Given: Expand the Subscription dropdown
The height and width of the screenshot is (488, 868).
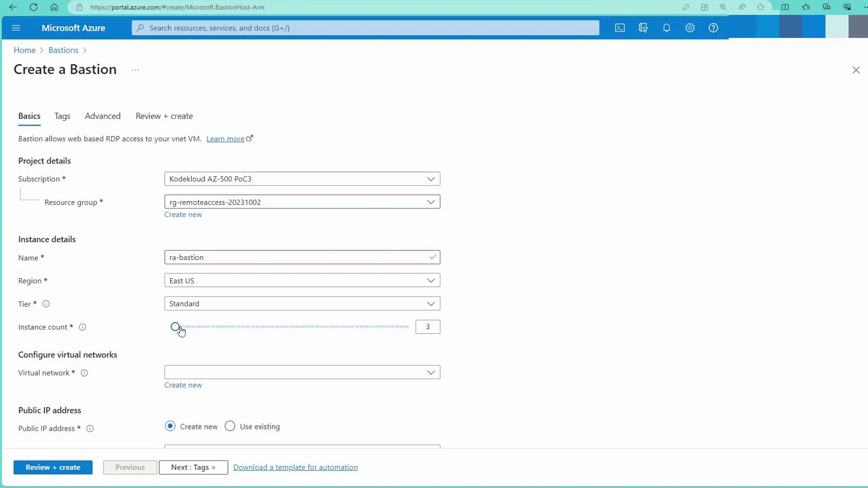Looking at the screenshot, I should [x=302, y=179].
